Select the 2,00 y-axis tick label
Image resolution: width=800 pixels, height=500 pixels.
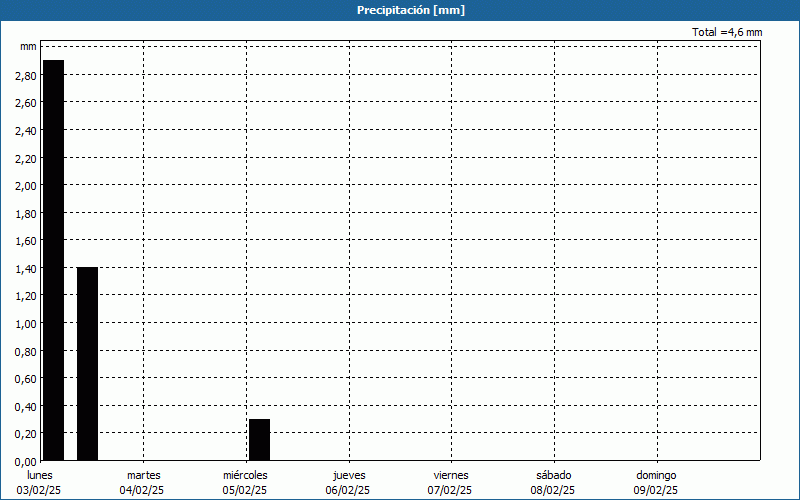[26, 185]
